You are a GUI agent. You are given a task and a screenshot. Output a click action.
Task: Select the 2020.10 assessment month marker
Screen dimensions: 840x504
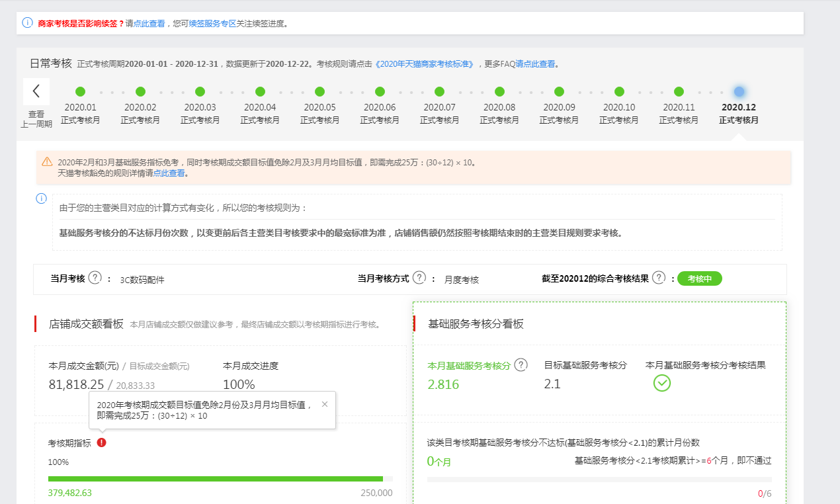click(x=619, y=92)
